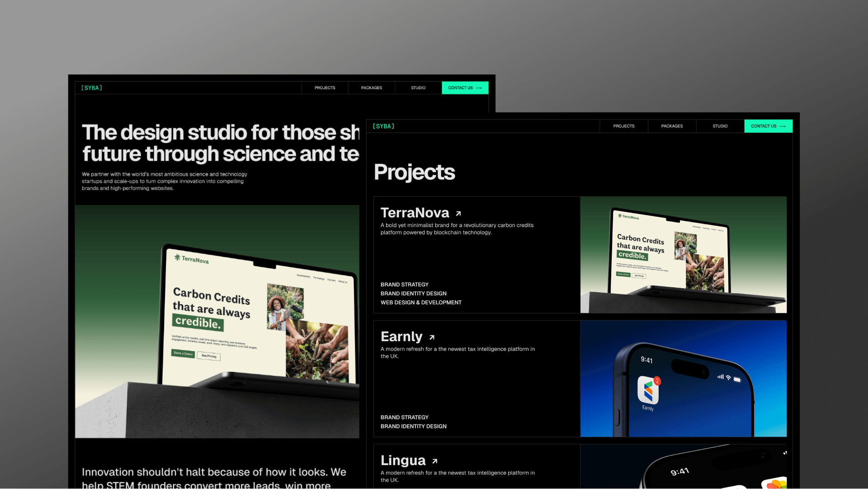The image size is (868, 489).
Task: Click the arrow icon next to TerraNova
Action: tap(458, 214)
